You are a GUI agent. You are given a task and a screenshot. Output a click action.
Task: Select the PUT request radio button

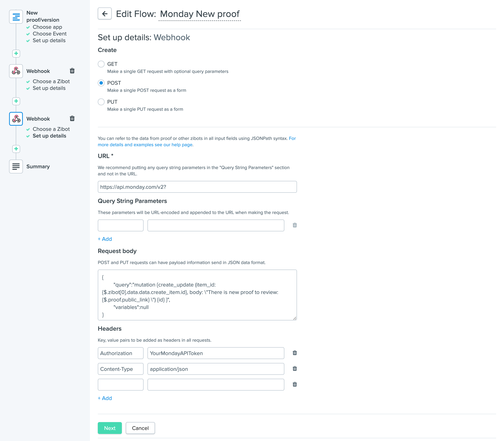[x=101, y=102]
